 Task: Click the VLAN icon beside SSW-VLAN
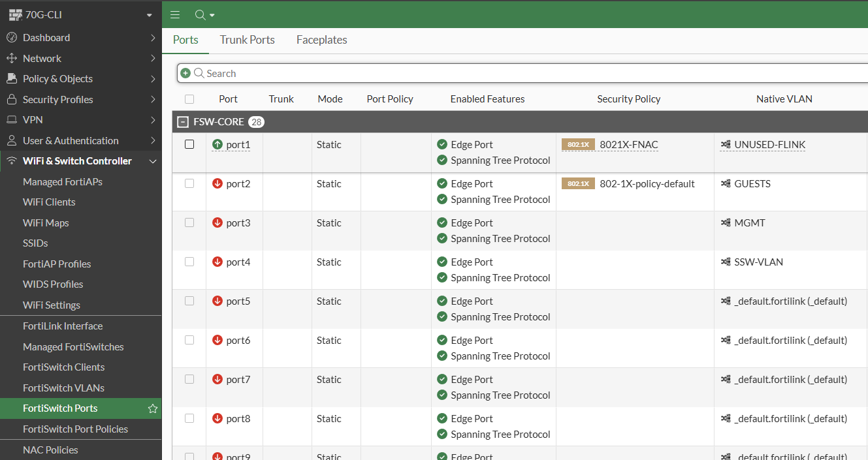click(x=726, y=262)
